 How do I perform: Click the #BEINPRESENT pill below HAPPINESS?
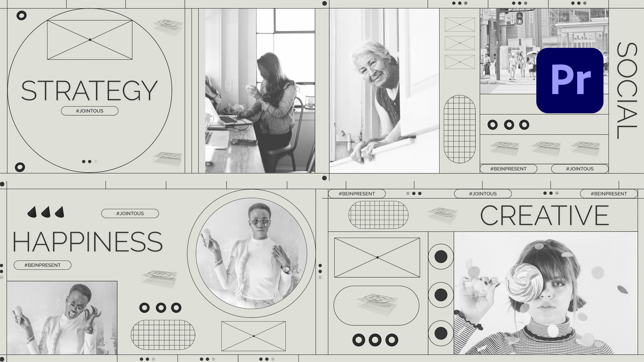pos(43,265)
